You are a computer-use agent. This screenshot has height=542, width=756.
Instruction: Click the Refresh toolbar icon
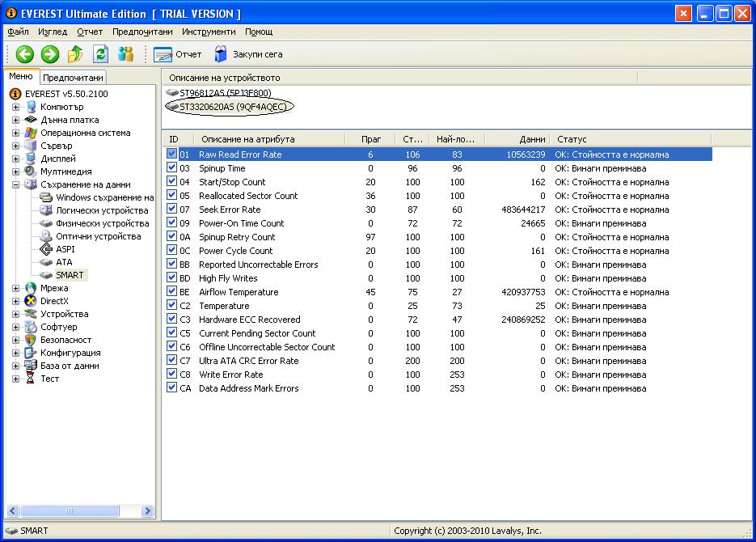[x=100, y=54]
